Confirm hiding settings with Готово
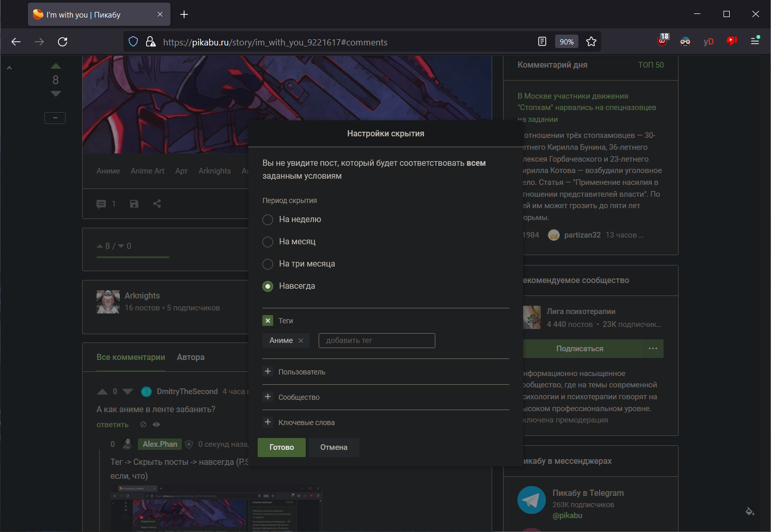Image resolution: width=771 pixels, height=532 pixels. click(x=281, y=447)
